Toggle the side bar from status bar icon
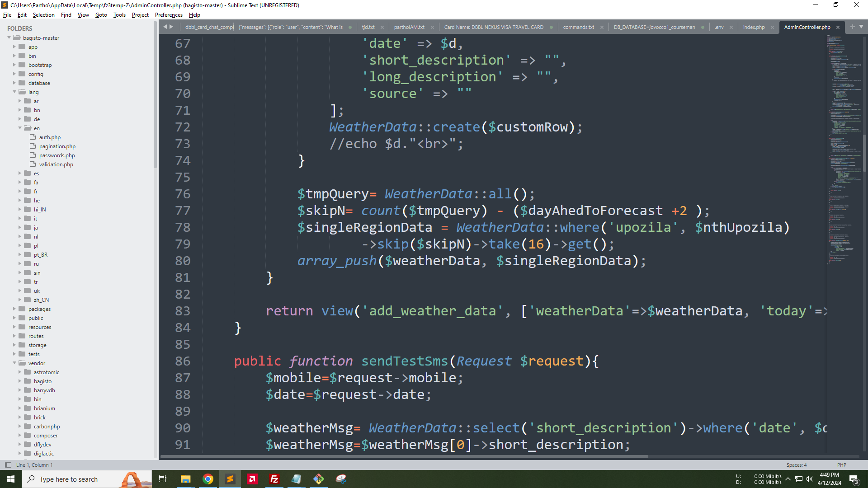The height and width of the screenshot is (488, 868). [8, 465]
